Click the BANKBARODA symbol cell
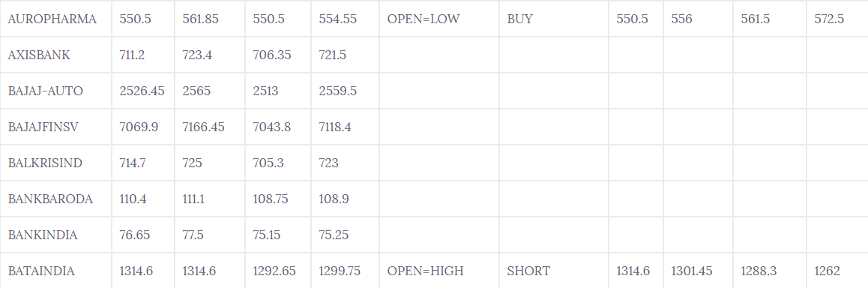Viewport: 868px width, 288px height. tap(56, 199)
